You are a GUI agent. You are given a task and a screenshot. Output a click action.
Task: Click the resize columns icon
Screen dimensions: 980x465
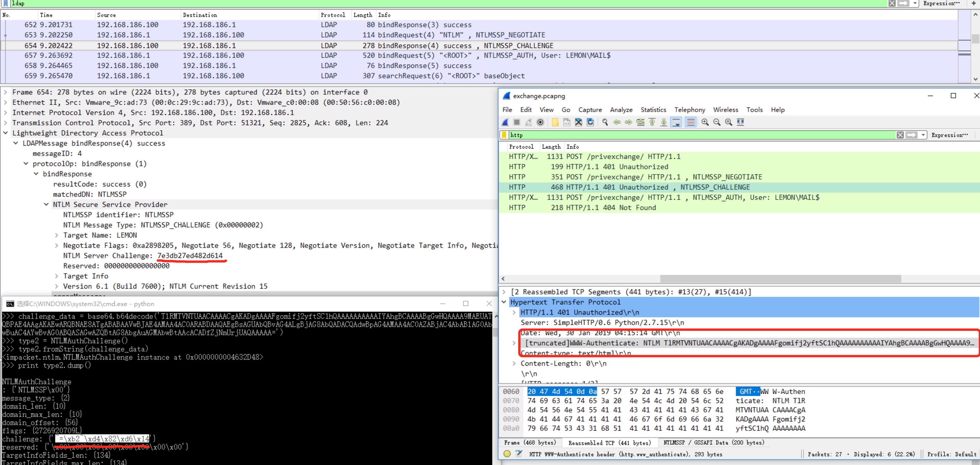pyautogui.click(x=740, y=122)
